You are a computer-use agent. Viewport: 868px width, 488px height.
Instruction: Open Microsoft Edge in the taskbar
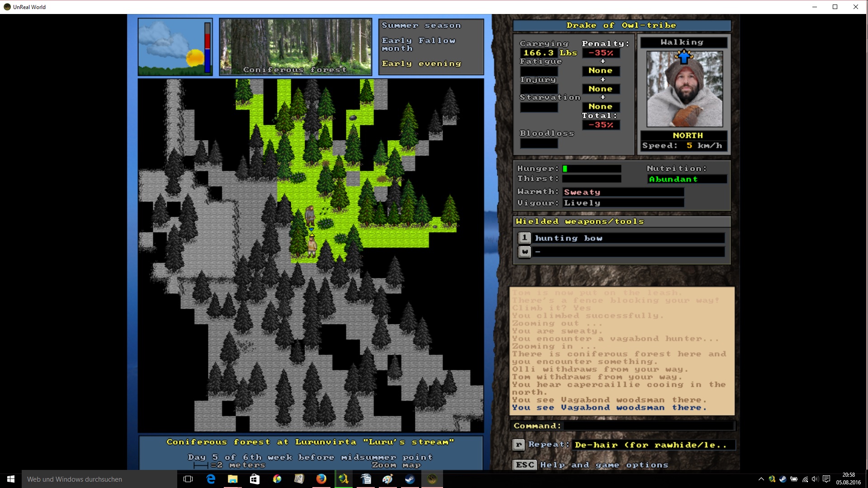(211, 479)
